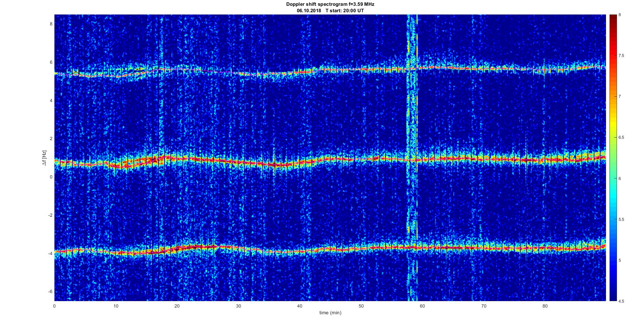The width and height of the screenshot is (644, 323).
Task: Click the dark red top of the colorbar
Action: [613, 18]
